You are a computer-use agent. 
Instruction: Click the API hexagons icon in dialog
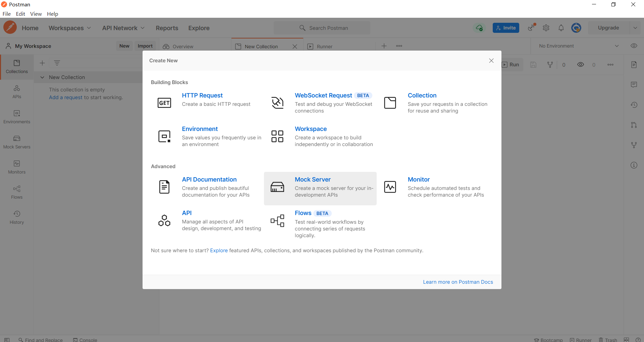164,220
